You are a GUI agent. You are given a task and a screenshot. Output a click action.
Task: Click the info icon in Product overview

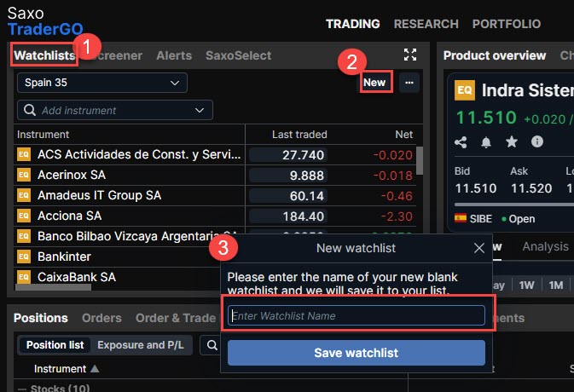pos(537,141)
